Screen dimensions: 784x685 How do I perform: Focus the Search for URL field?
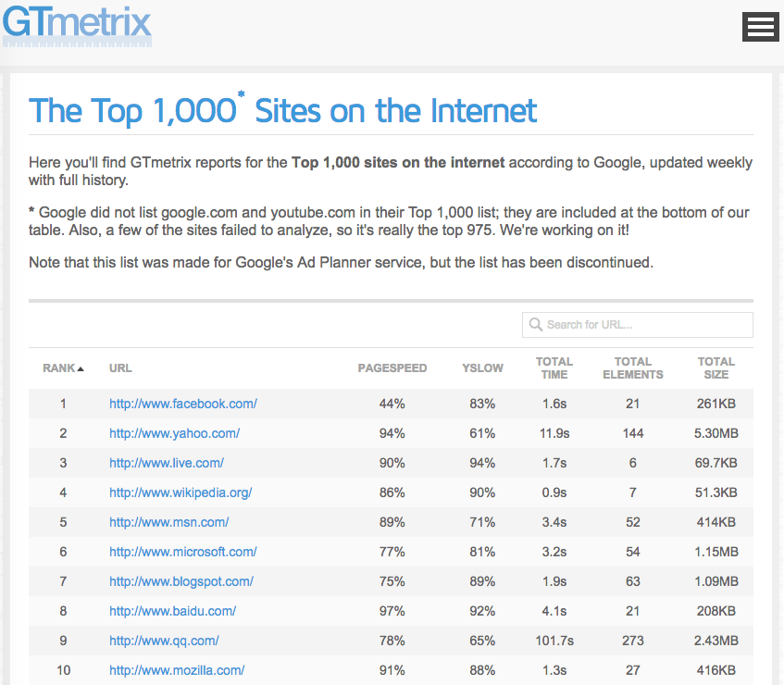pyautogui.click(x=638, y=325)
